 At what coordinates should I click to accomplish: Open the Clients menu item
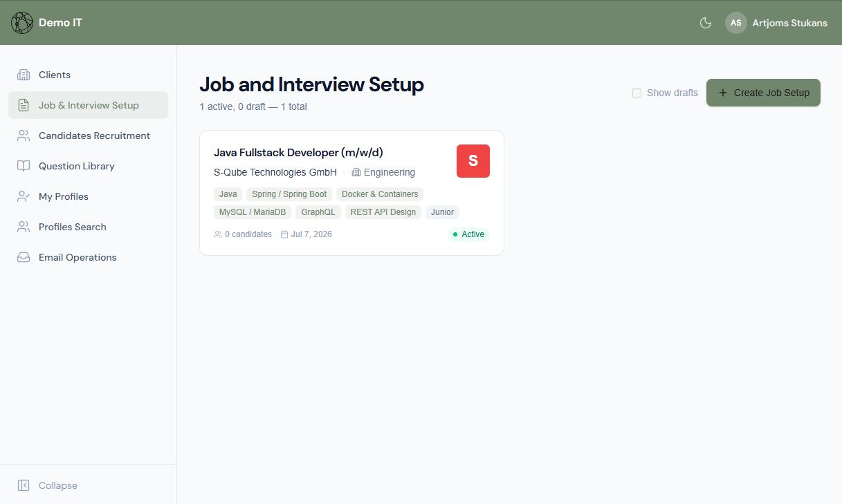coord(88,75)
